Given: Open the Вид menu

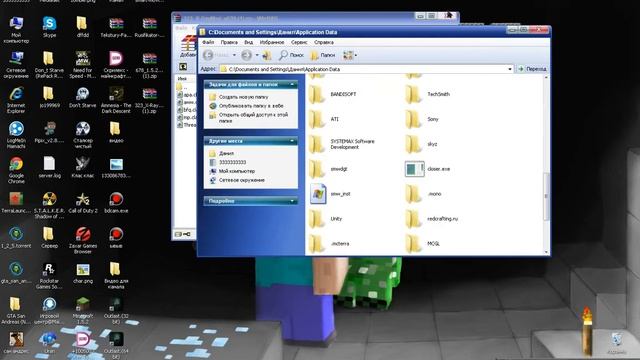Looking at the screenshot, I should (x=249, y=42).
